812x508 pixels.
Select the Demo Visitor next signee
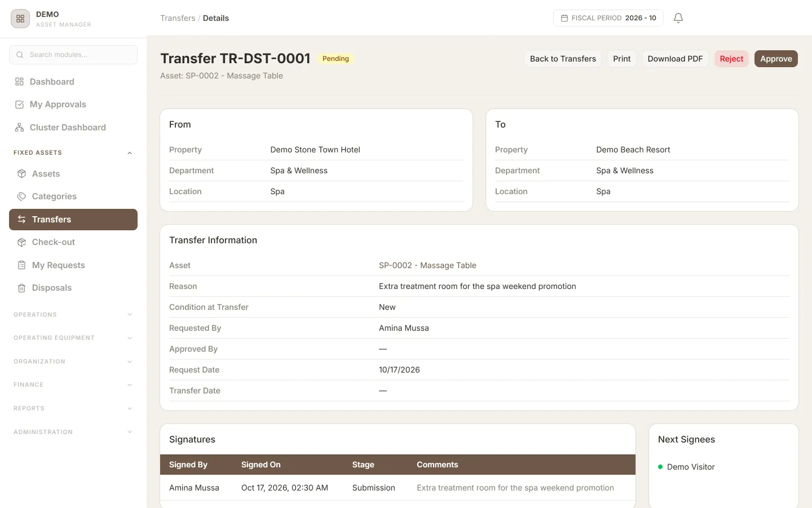pos(691,467)
